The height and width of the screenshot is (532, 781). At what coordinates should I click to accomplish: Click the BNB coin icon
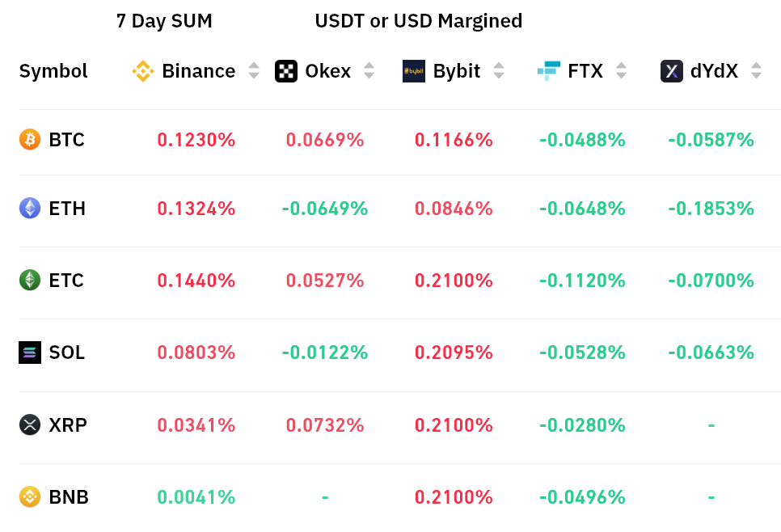[x=30, y=496]
